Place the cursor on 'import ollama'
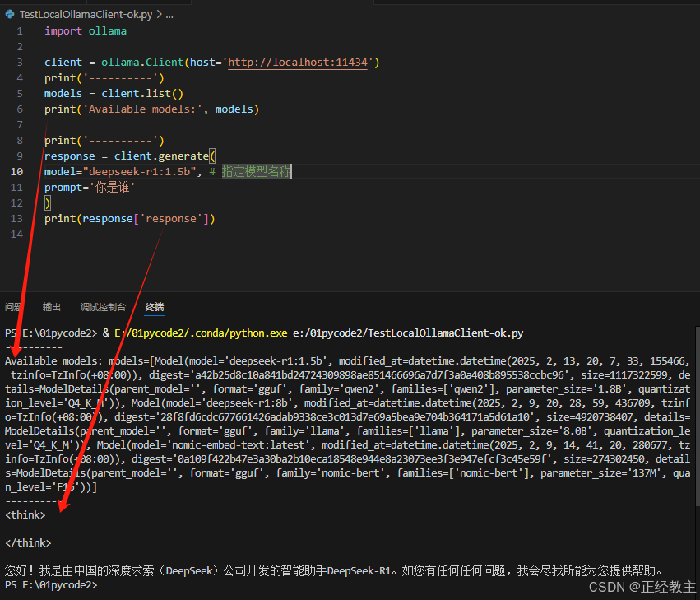 (x=86, y=30)
